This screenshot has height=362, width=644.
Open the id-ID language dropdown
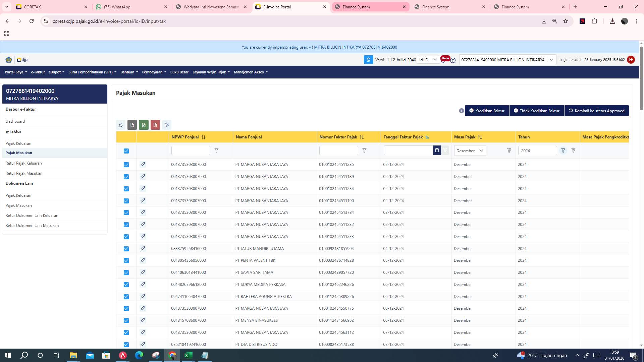point(428,60)
